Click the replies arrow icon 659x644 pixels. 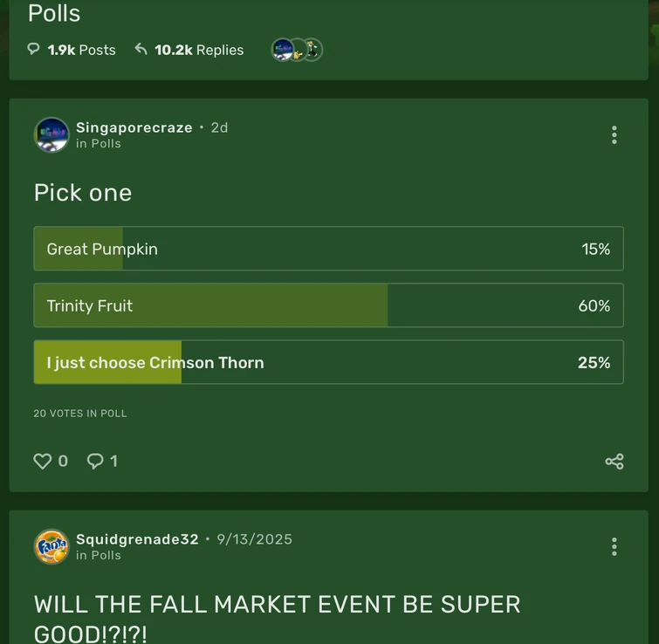(141, 50)
